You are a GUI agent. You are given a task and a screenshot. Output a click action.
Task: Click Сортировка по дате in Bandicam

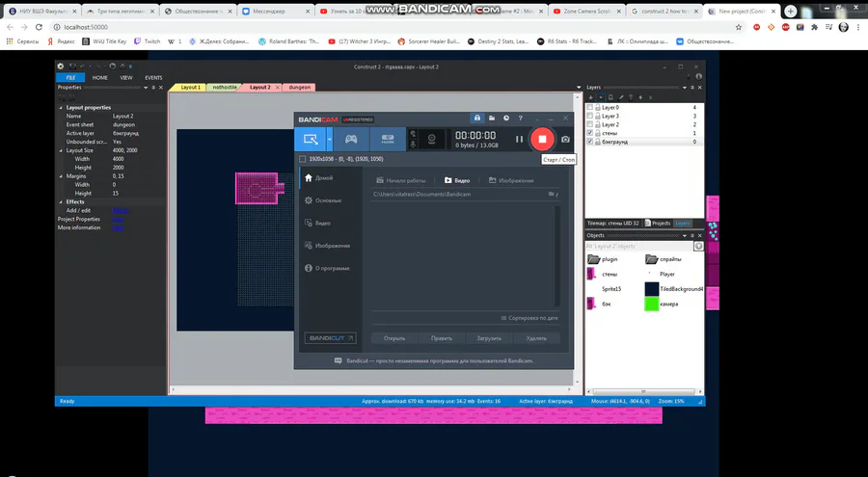(529, 318)
